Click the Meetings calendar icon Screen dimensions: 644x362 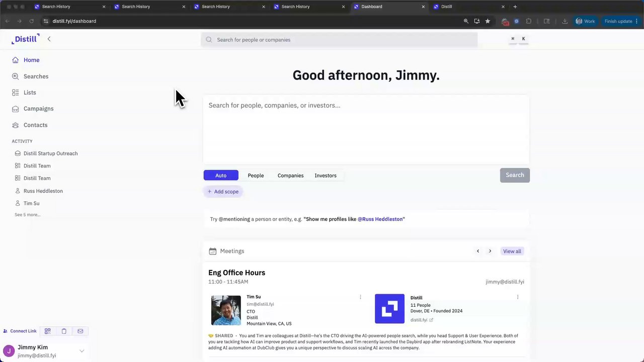(x=212, y=251)
